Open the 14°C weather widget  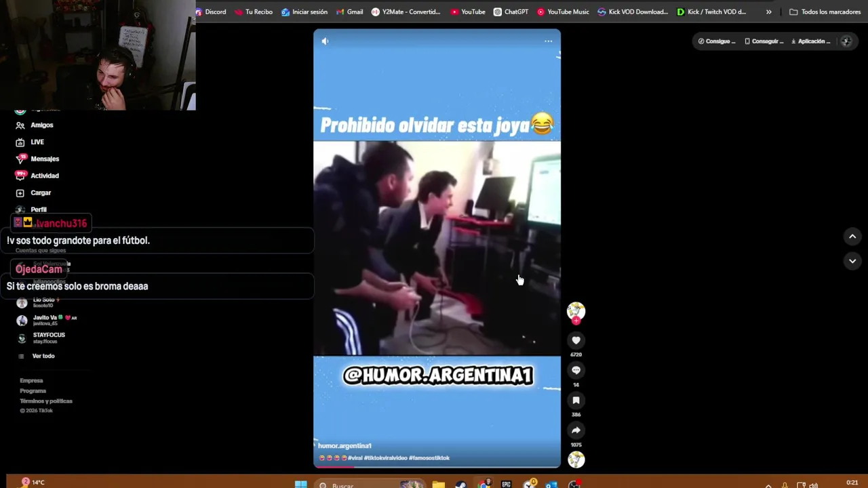pyautogui.click(x=33, y=482)
